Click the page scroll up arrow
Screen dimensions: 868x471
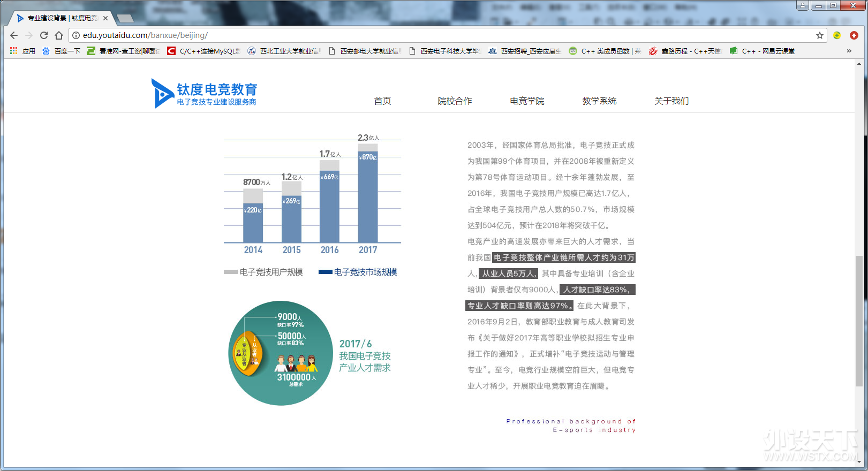(x=859, y=64)
